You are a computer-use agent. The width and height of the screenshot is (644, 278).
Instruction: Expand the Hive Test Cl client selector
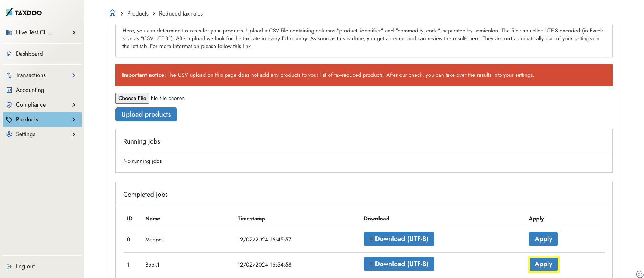[42, 32]
